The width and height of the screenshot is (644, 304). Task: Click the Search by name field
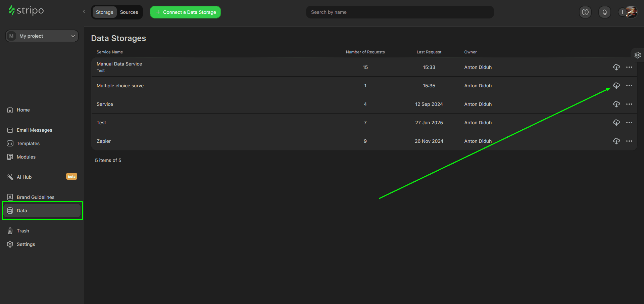[x=399, y=12]
